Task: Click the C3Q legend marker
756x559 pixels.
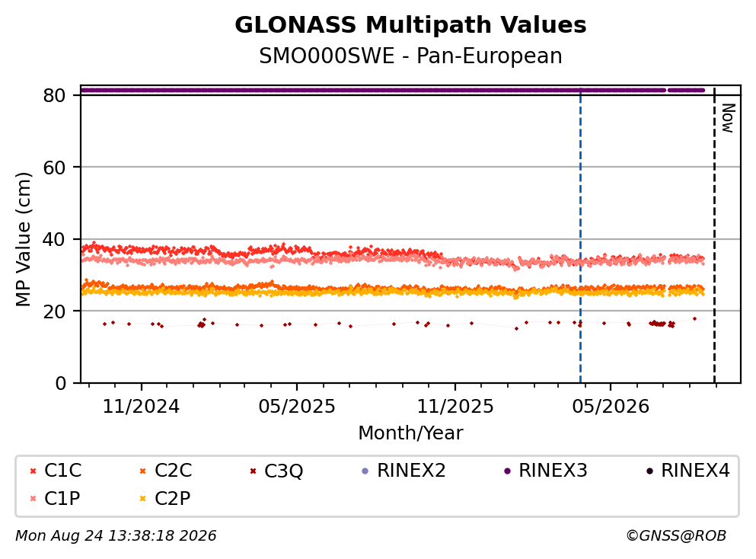Action: [253, 471]
